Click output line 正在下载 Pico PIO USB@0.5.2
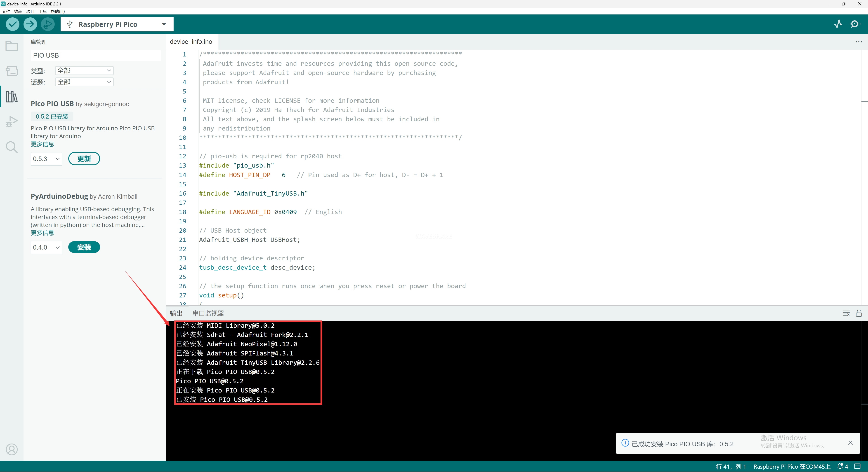868x472 pixels. (225, 372)
